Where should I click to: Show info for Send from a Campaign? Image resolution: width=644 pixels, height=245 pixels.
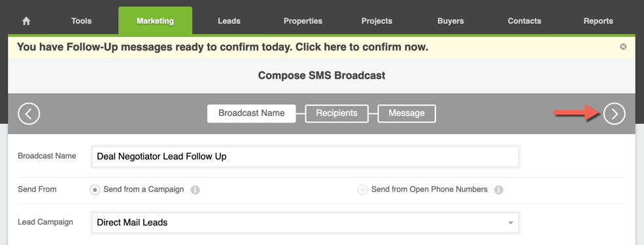pyautogui.click(x=195, y=190)
